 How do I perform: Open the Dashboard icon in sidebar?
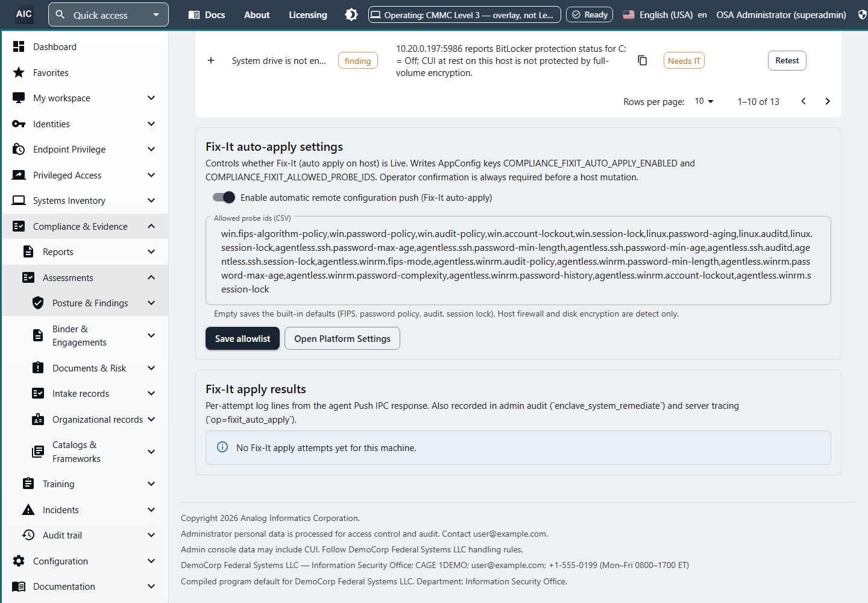click(x=19, y=46)
